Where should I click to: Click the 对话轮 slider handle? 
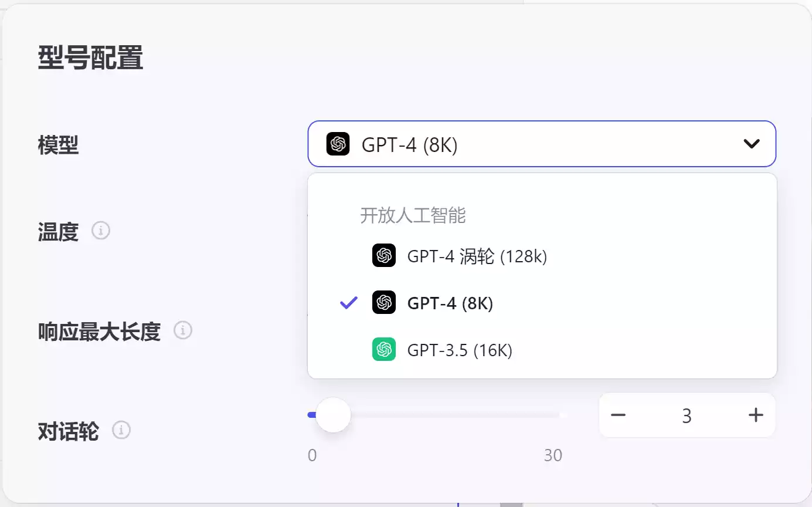pyautogui.click(x=333, y=415)
